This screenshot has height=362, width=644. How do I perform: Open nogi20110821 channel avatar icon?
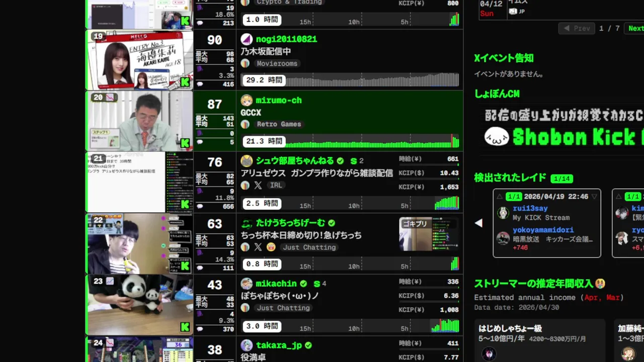pyautogui.click(x=247, y=39)
